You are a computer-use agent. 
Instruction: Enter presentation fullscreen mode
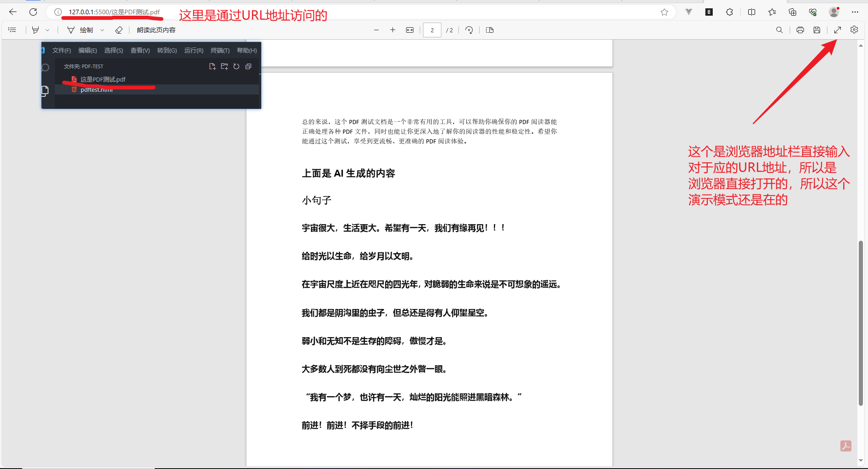[x=838, y=30]
